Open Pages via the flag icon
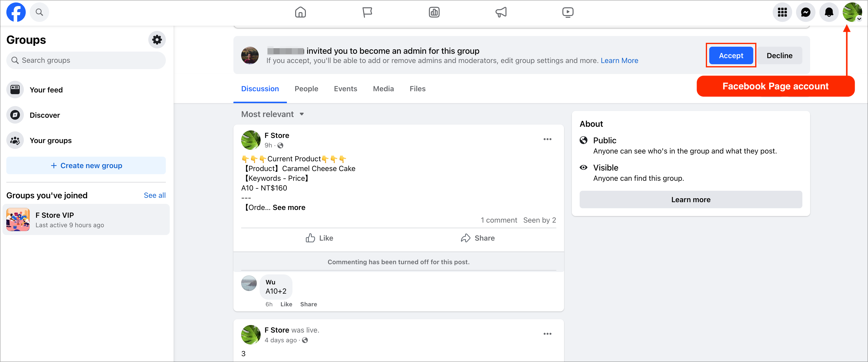Screen dimensions: 868x362 [x=367, y=12]
